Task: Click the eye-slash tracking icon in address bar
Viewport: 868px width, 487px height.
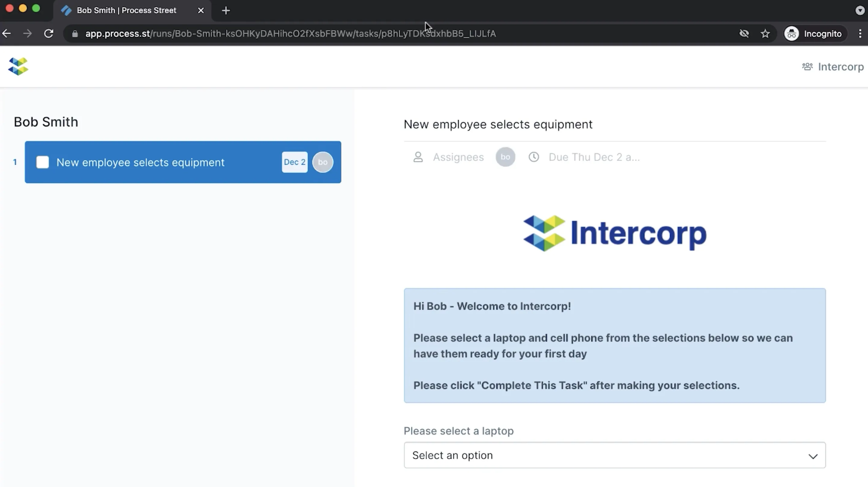Action: (x=744, y=33)
